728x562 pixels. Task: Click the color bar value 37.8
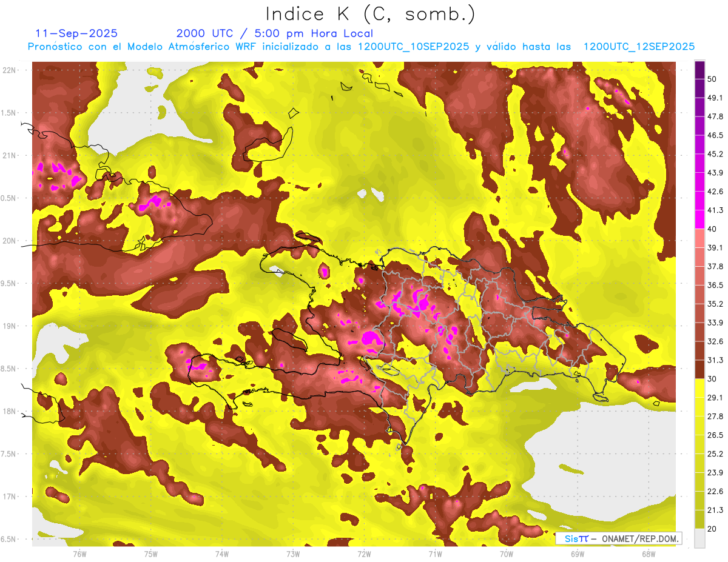point(714,266)
